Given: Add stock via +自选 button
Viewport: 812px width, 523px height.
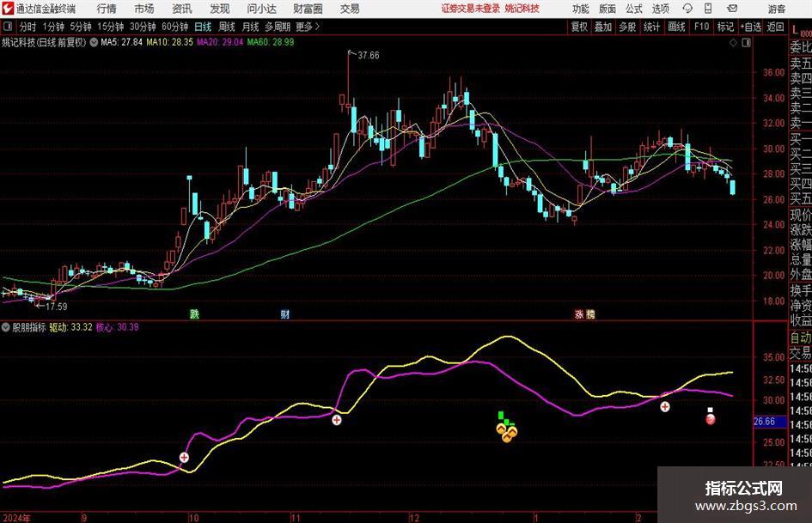Looking at the screenshot, I should [750, 27].
